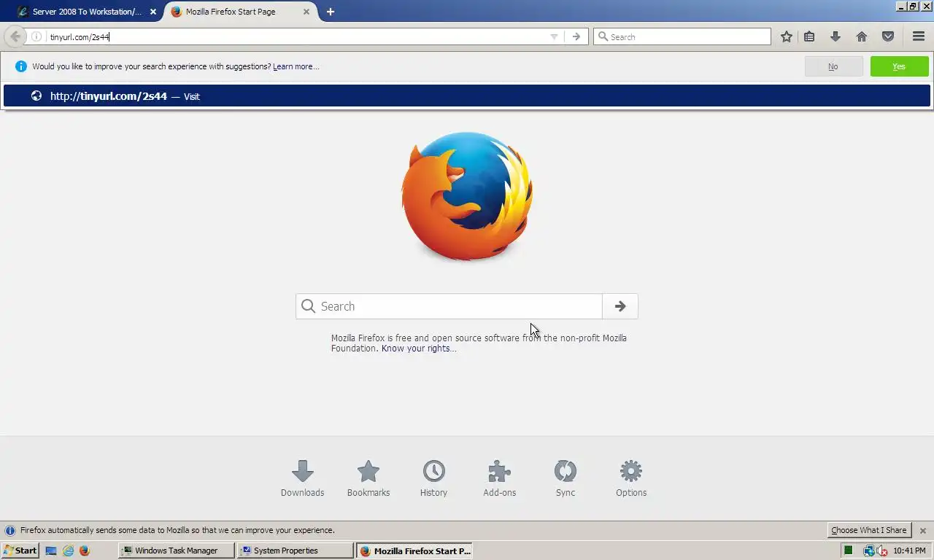The image size is (934, 560).
Task: Open the volume tray icon
Action: pyautogui.click(x=882, y=551)
